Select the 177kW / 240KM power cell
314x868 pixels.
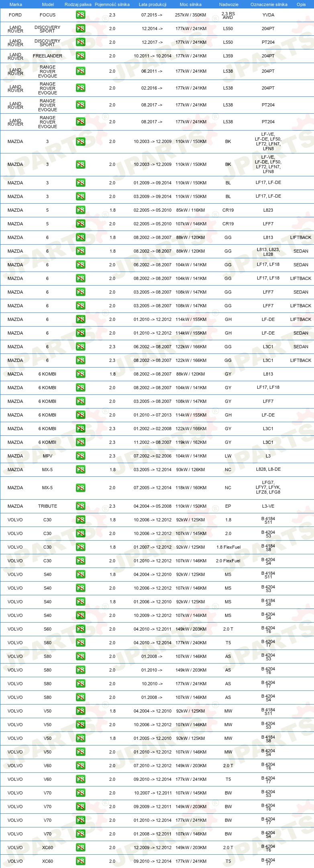pyautogui.click(x=191, y=643)
